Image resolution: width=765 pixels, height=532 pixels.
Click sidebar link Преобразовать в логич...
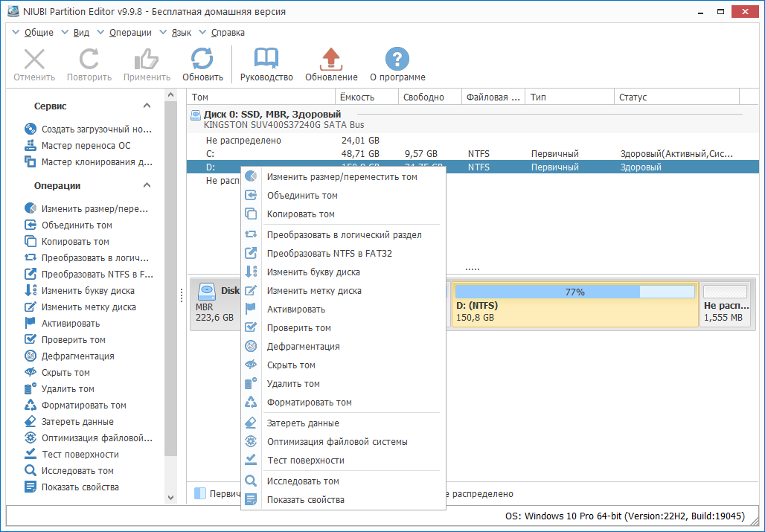pos(95,258)
